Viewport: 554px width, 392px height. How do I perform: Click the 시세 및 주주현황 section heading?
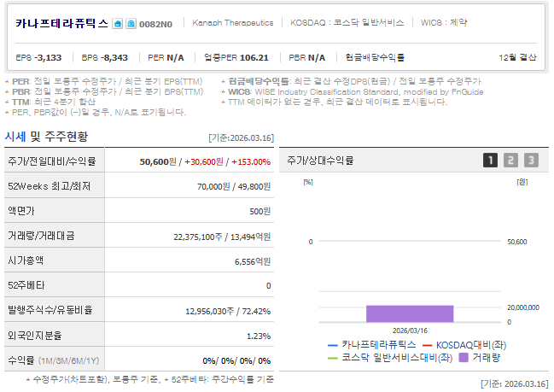coord(46,137)
